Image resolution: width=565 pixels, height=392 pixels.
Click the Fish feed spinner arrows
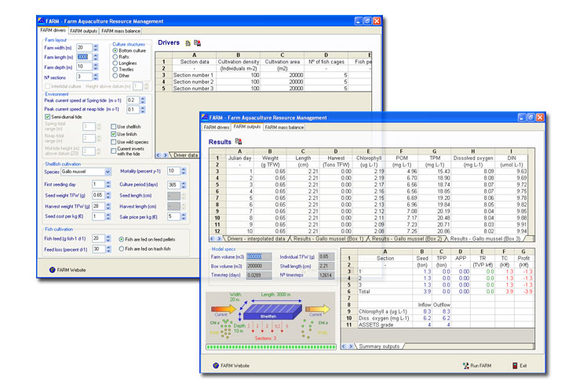tap(108, 238)
